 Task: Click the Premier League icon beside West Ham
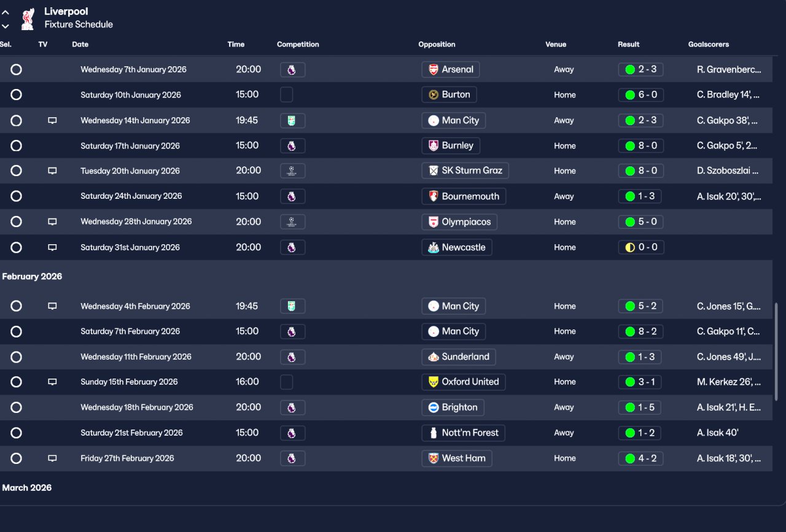click(x=292, y=458)
